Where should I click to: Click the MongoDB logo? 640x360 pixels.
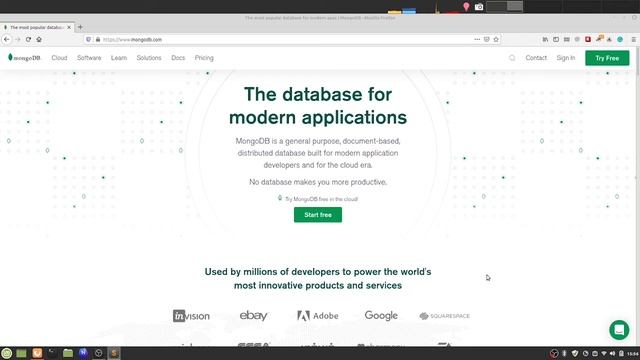(24, 58)
